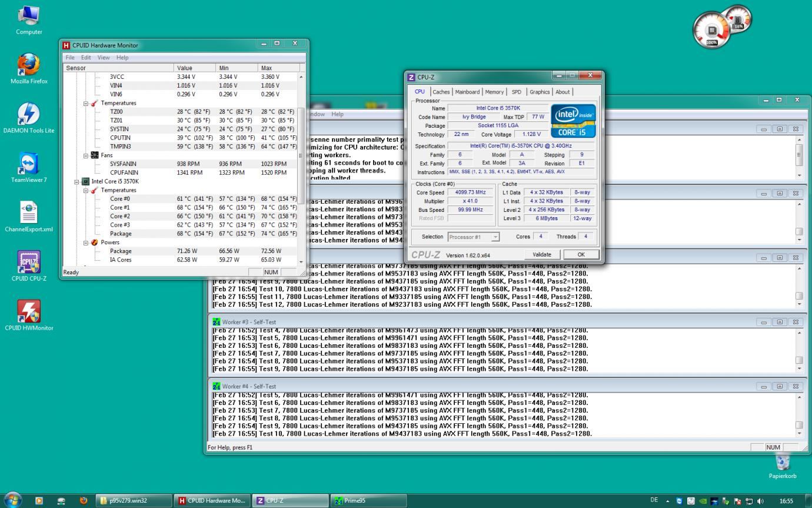
Task: Switch to p95v279.win32 taskbar button
Action: (x=134, y=501)
